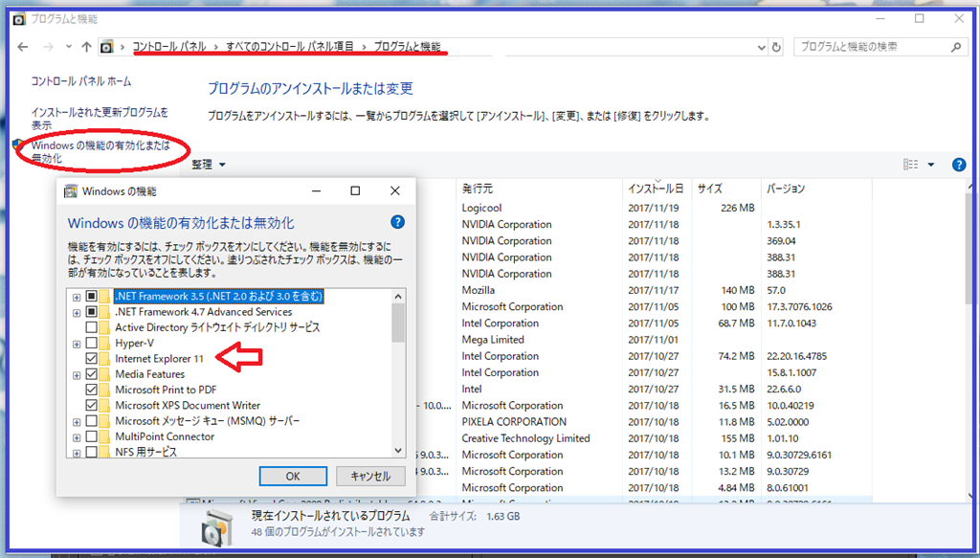Toggle .NET Framework 4.7 Advanced Services checkbox
The width and height of the screenshot is (980, 558).
point(91,312)
